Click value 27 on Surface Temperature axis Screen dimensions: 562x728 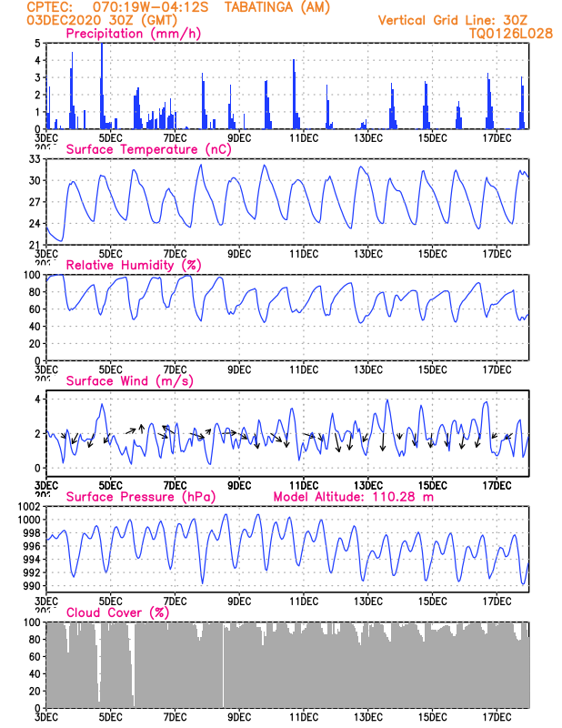coord(35,202)
